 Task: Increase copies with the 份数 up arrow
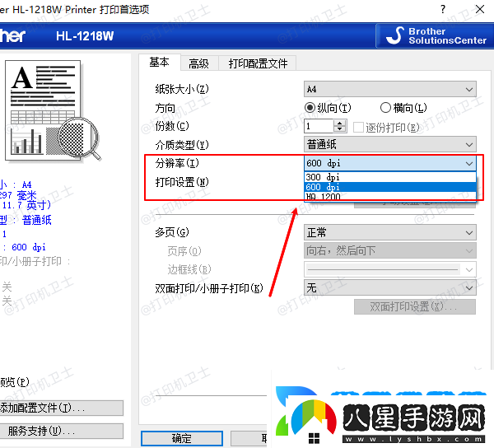pyautogui.click(x=340, y=123)
